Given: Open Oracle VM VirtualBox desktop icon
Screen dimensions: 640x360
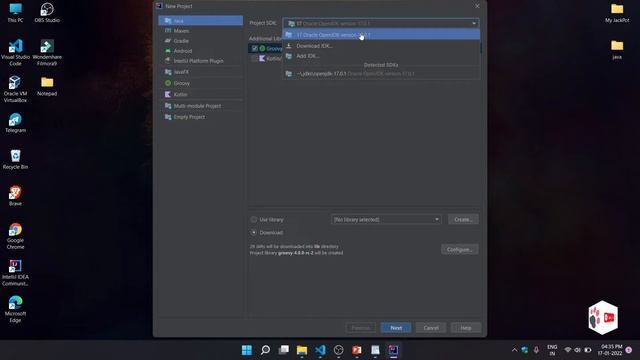Looking at the screenshot, I should 16,89.
